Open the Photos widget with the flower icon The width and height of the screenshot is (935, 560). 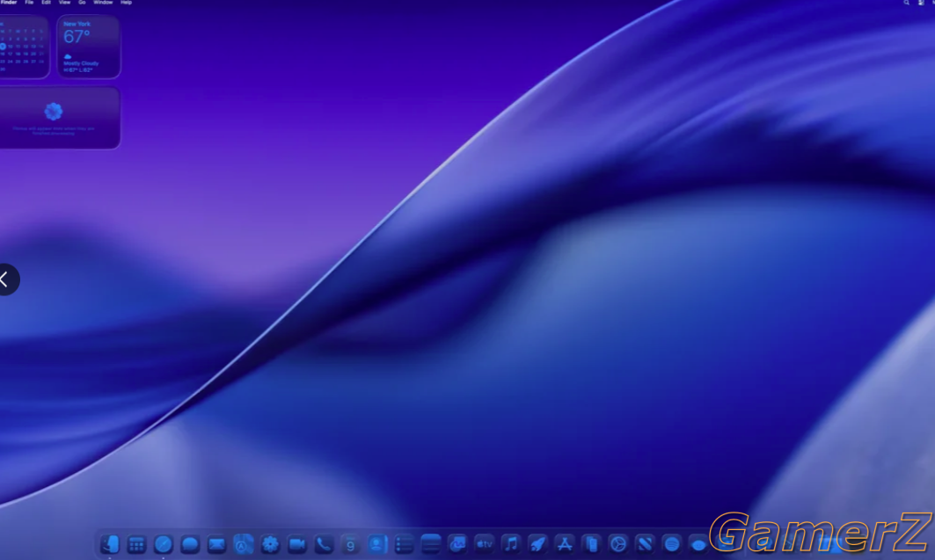60,118
